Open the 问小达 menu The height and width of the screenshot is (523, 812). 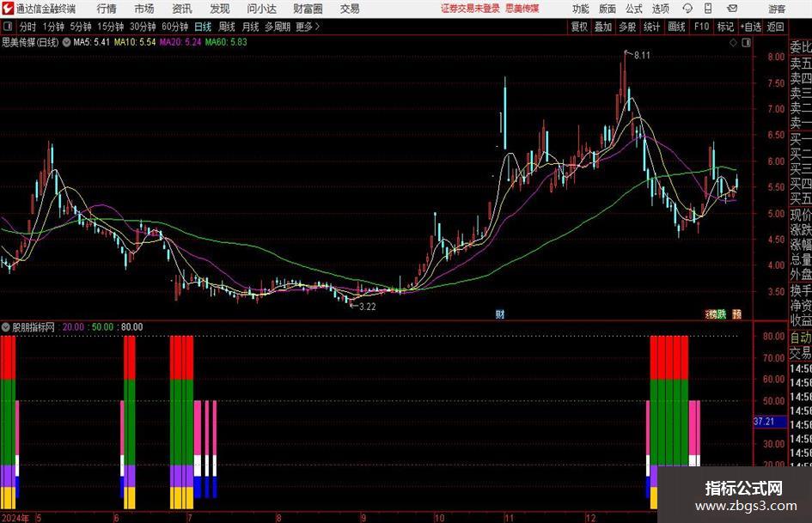click(x=261, y=9)
